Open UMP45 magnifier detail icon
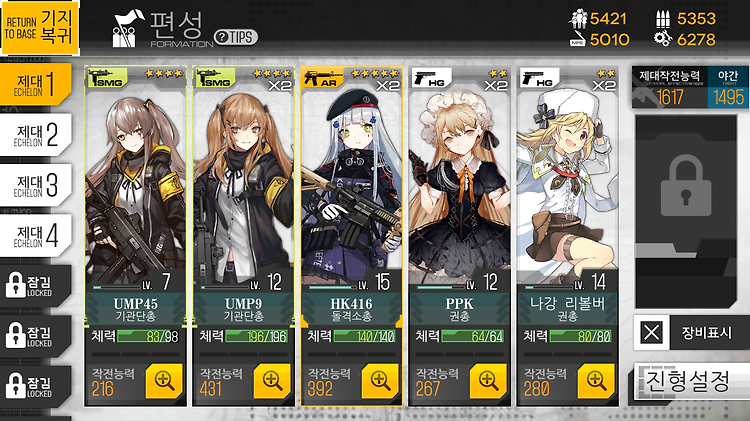Viewport: 750px width, 421px height. (164, 381)
